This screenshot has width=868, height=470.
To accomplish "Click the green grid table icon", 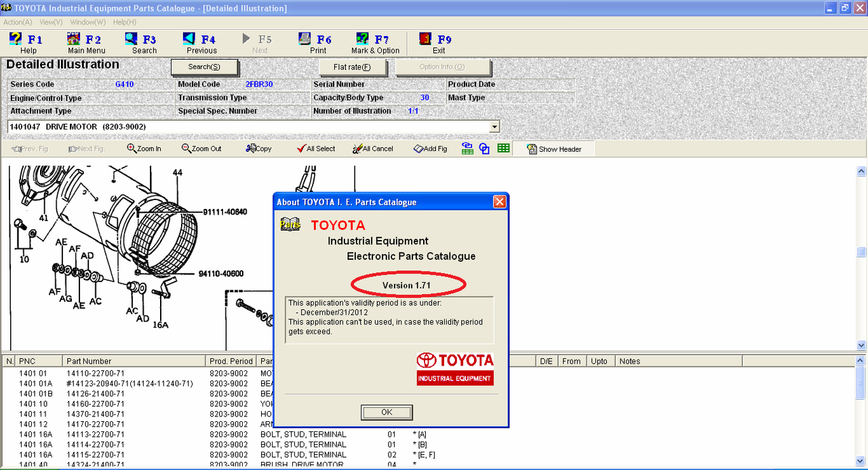I will pos(503,148).
